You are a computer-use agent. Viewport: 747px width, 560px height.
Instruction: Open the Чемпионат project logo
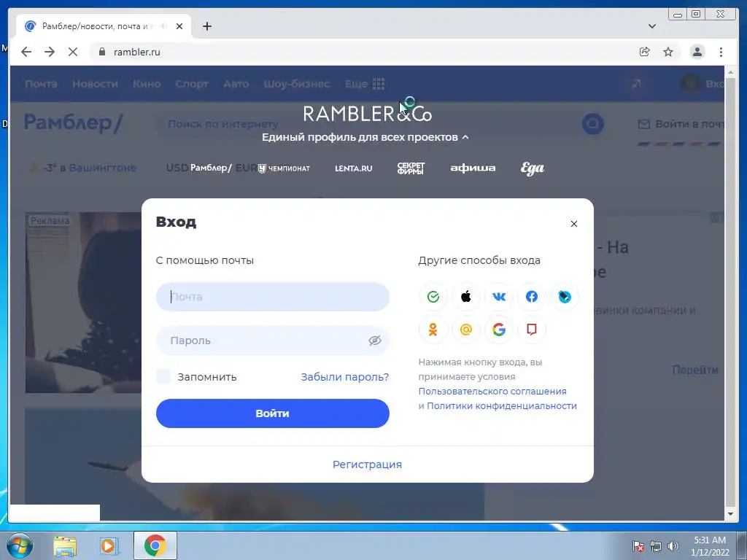coord(284,168)
